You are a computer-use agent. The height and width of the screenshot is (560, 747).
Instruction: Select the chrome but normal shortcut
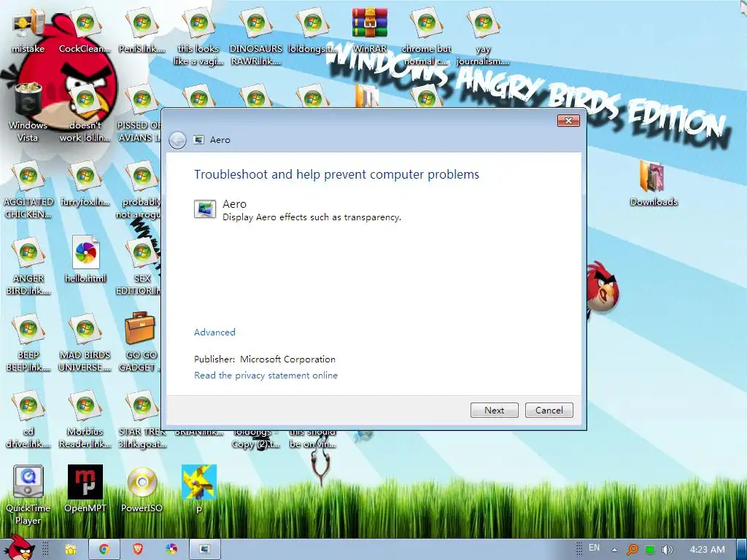426,36
